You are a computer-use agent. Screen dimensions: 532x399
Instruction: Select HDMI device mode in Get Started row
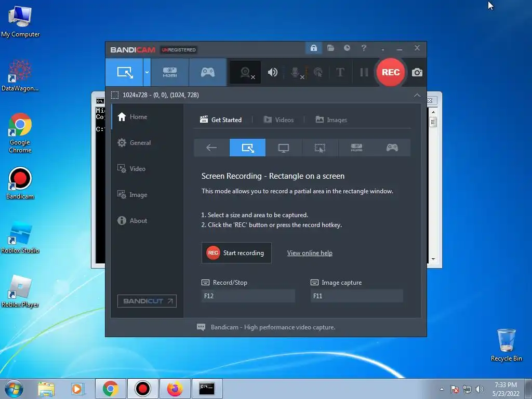point(356,148)
